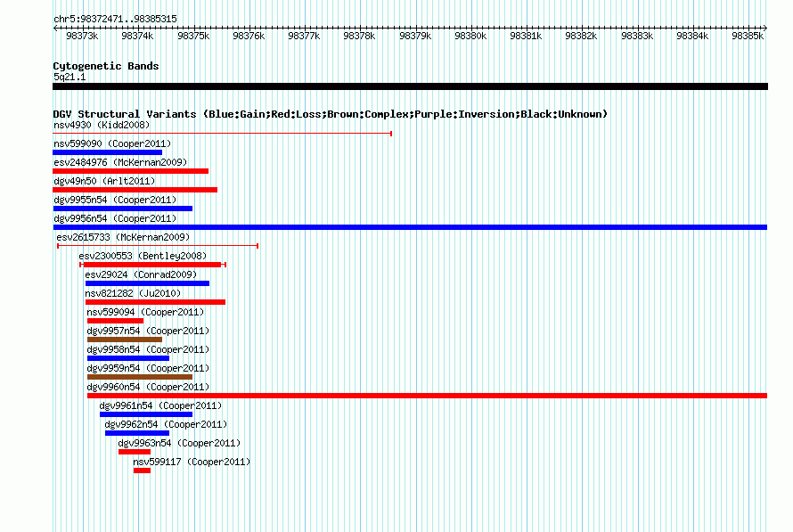Select the dgv9956n54 full-width blue bar
Image resolution: width=793 pixels, height=532 pixels.
point(410,227)
